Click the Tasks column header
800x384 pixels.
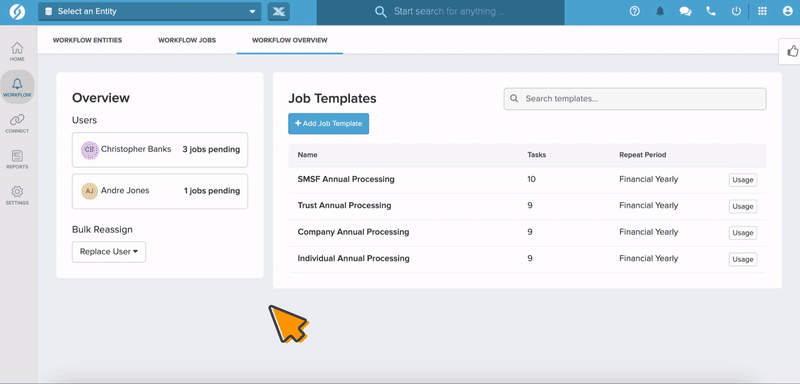[537, 155]
